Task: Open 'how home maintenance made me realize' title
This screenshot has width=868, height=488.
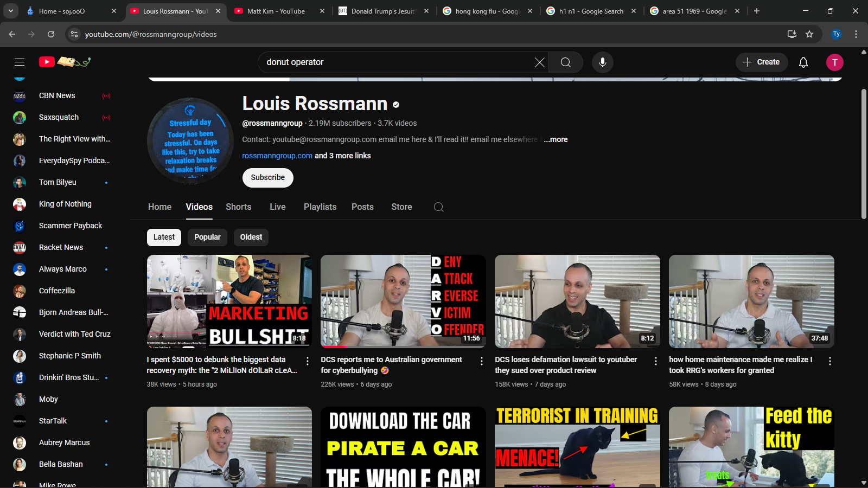Action: [741, 365]
